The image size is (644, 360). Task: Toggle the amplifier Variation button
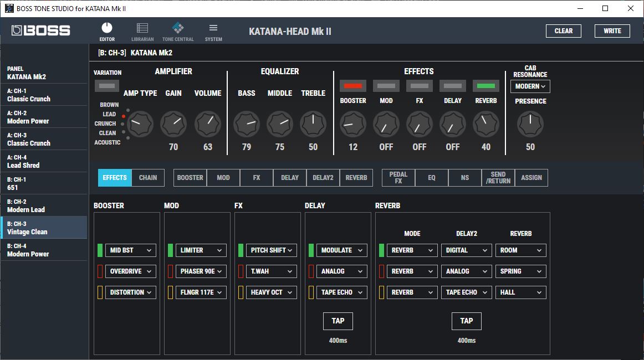pos(107,86)
